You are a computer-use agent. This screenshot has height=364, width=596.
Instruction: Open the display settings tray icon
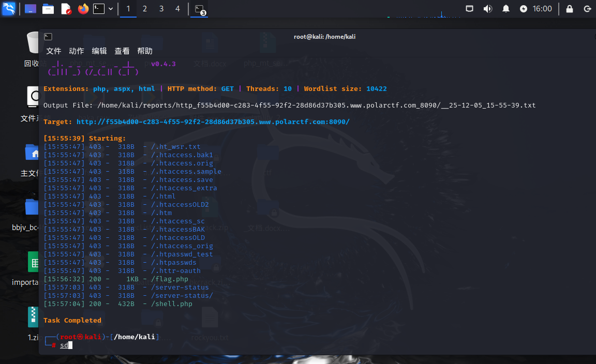(x=469, y=8)
